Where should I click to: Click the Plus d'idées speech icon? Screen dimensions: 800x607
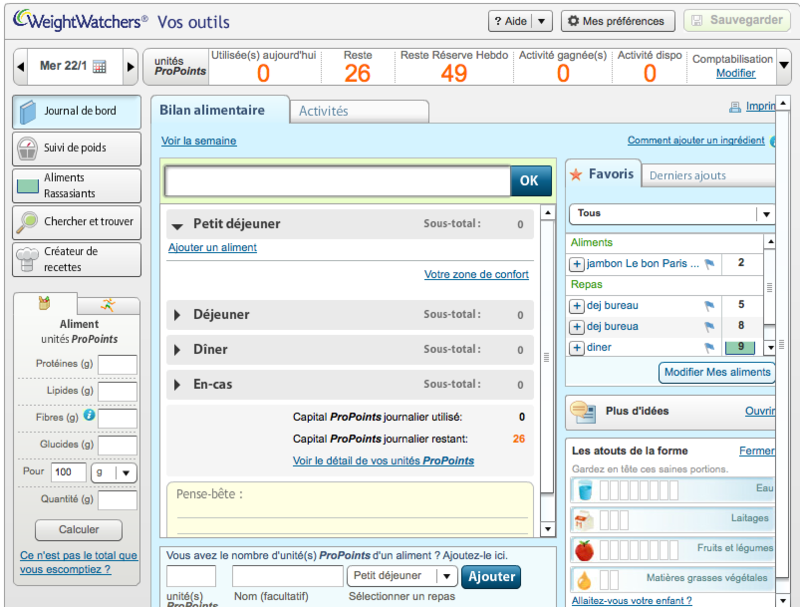point(583,412)
